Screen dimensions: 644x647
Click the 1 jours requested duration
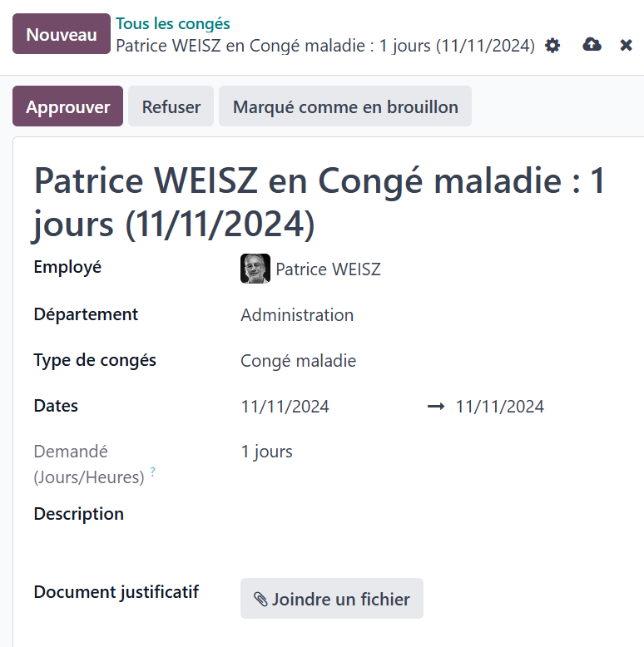point(267,452)
